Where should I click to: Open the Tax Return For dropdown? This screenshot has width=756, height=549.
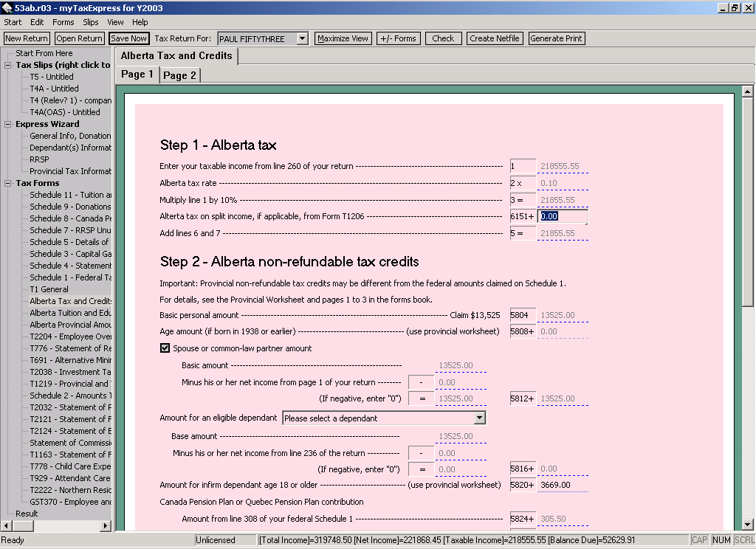click(302, 38)
